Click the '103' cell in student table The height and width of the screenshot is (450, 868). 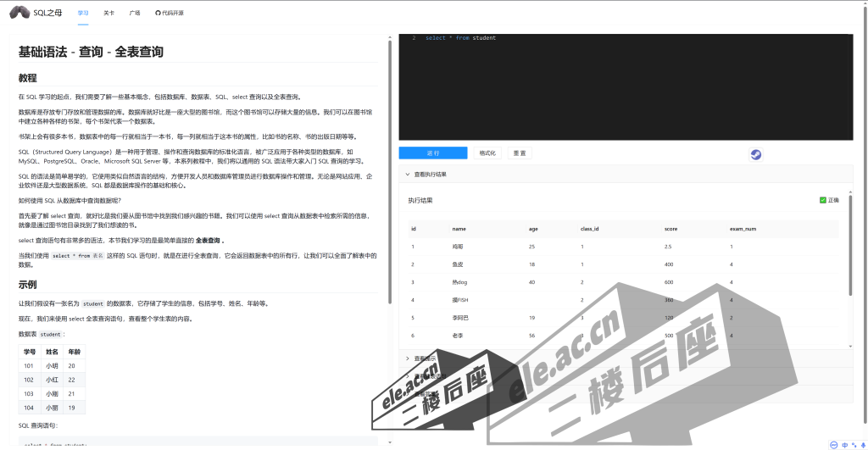pyautogui.click(x=29, y=393)
